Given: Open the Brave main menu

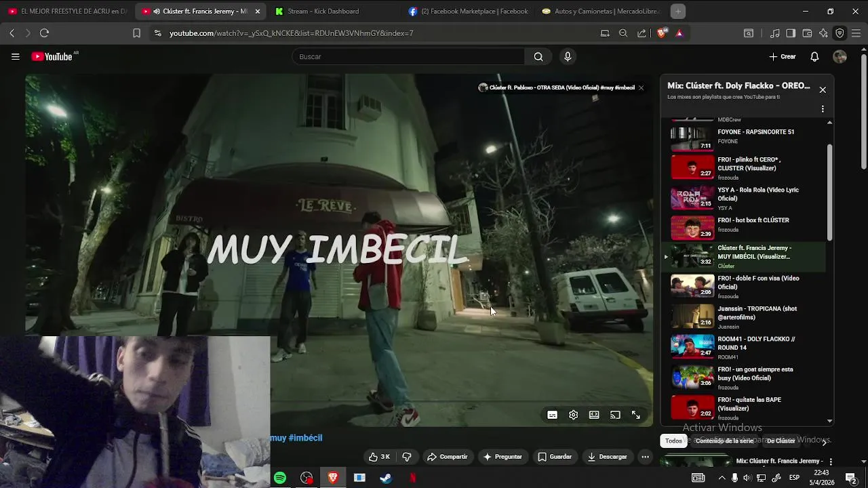Looking at the screenshot, I should click(x=856, y=33).
